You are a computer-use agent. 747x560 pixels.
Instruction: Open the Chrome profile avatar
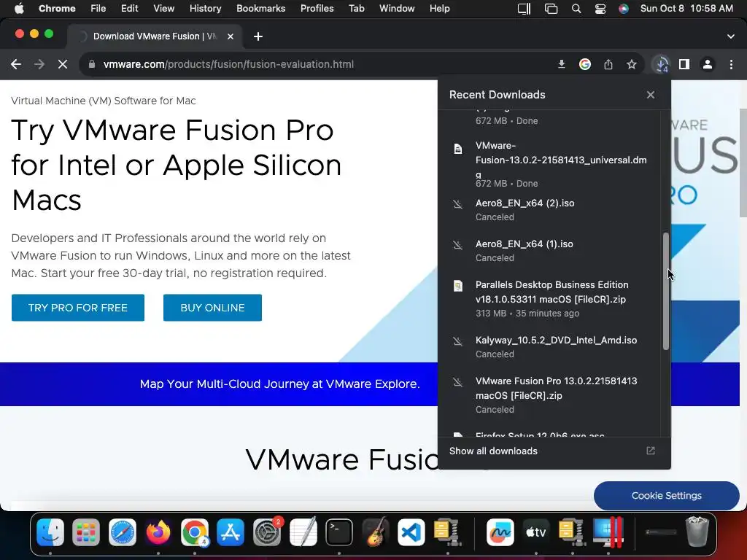(708, 64)
